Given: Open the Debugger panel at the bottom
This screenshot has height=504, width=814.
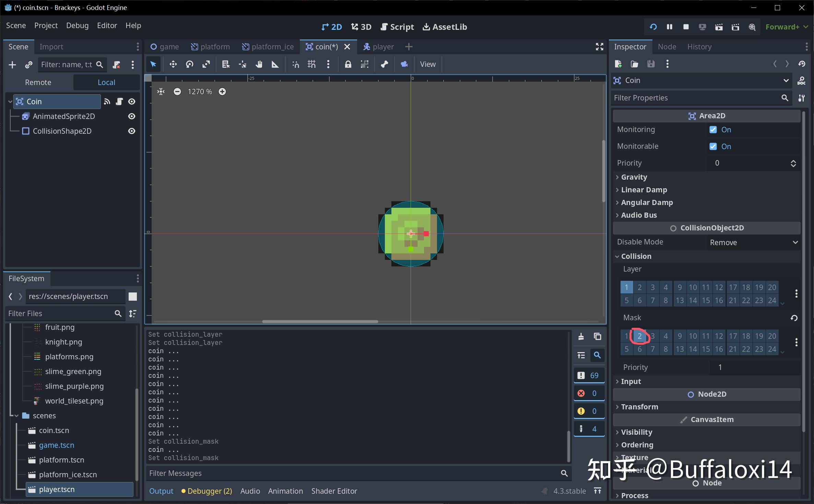Looking at the screenshot, I should pyautogui.click(x=206, y=491).
